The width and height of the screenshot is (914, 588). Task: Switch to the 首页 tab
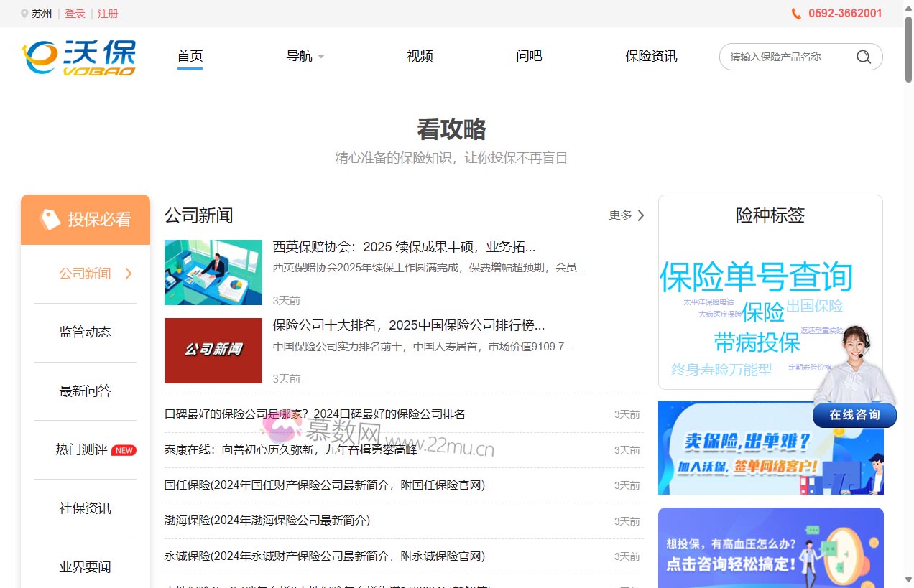pos(189,56)
